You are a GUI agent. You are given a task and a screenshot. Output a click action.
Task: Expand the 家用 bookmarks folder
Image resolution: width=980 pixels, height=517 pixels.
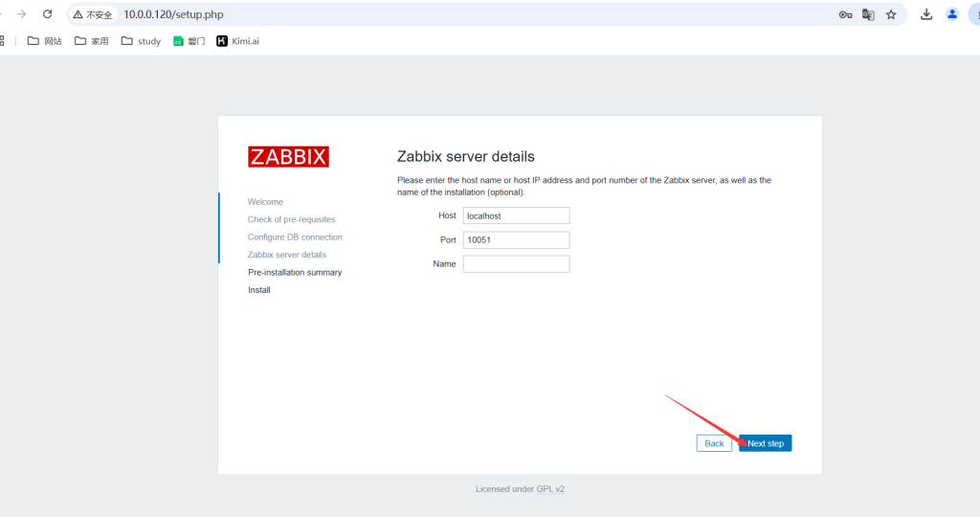pos(92,41)
